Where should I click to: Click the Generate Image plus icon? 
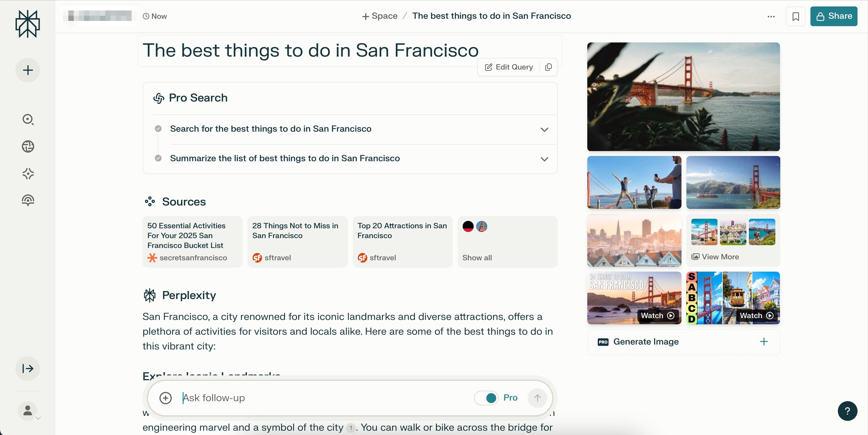tap(764, 342)
